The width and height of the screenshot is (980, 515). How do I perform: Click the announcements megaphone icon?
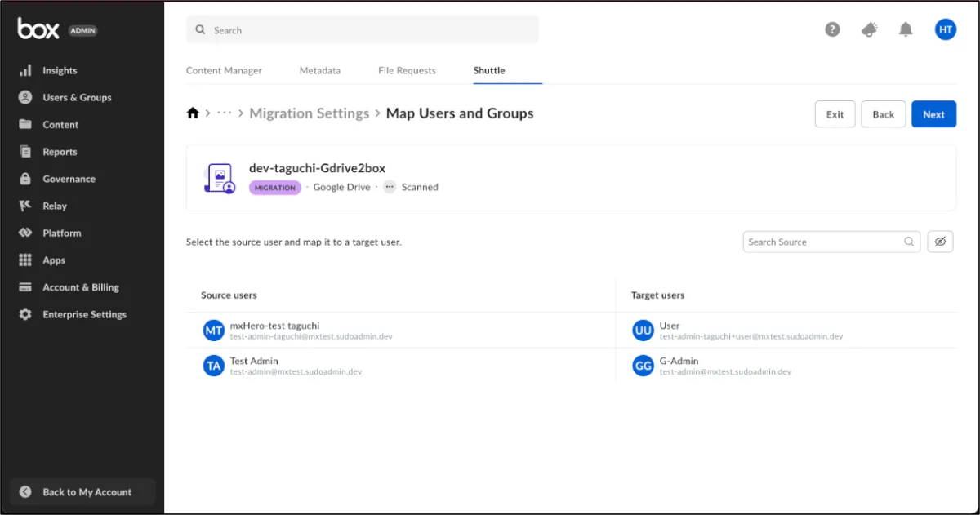click(x=870, y=29)
